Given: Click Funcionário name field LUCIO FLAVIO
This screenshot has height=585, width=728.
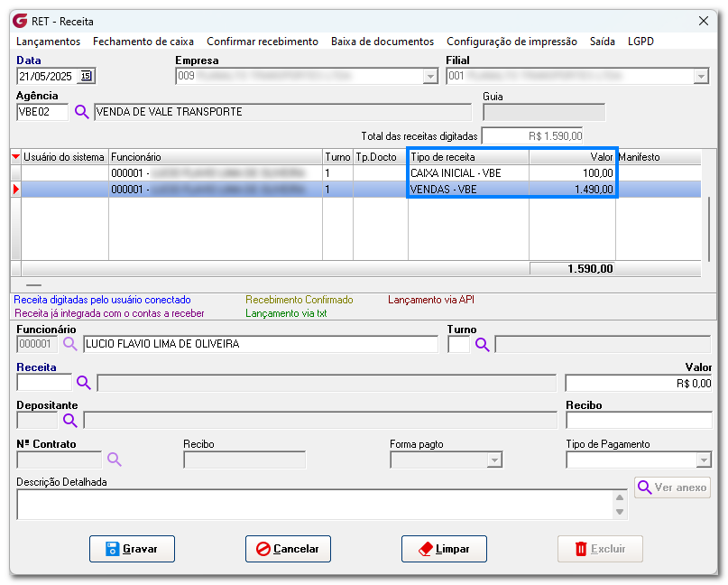Looking at the screenshot, I should (x=261, y=344).
